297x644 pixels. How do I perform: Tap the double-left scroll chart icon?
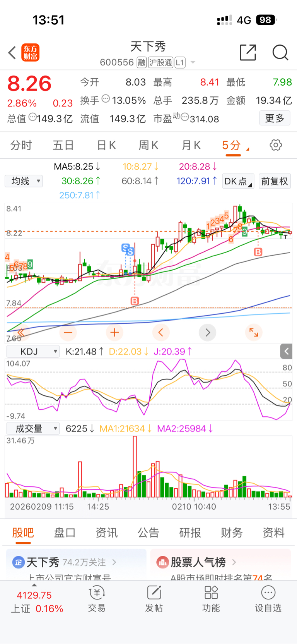21,333
